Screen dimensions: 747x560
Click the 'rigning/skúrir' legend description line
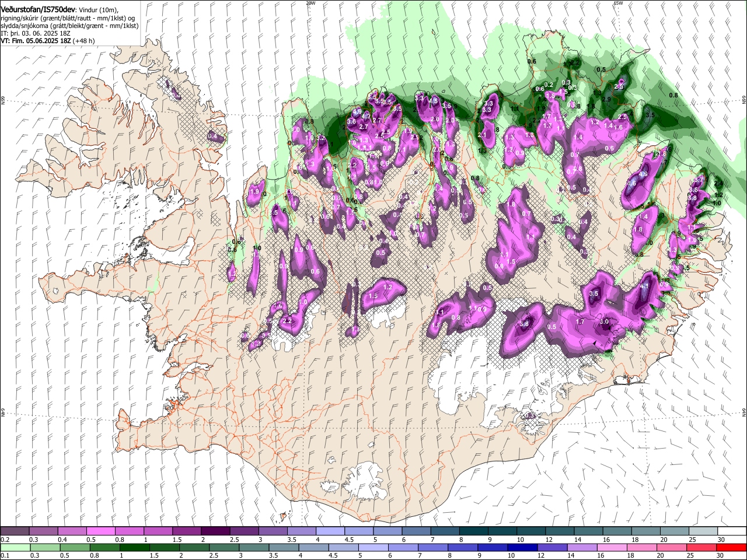[x=68, y=19]
